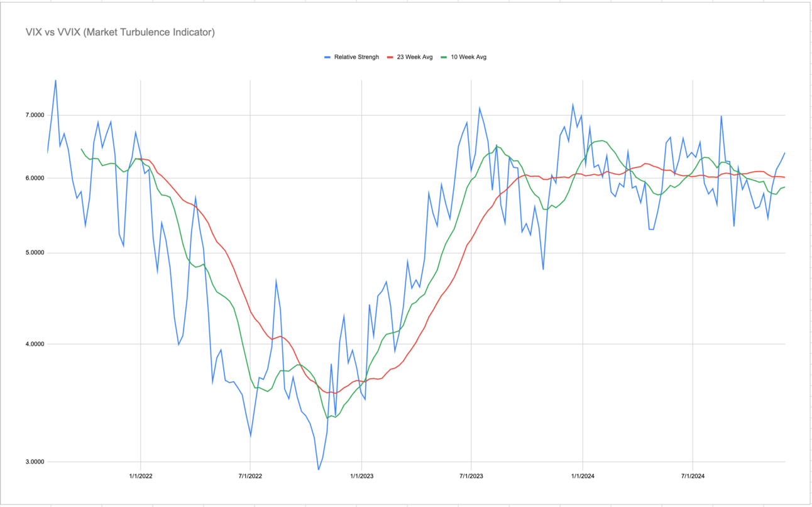The width and height of the screenshot is (812, 507).
Task: Click the highest blue peak at chart's left
Action: coord(55,81)
